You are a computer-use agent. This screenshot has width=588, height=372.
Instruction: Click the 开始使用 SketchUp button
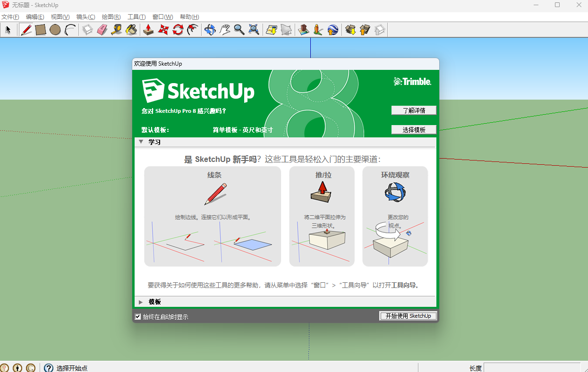coord(408,316)
